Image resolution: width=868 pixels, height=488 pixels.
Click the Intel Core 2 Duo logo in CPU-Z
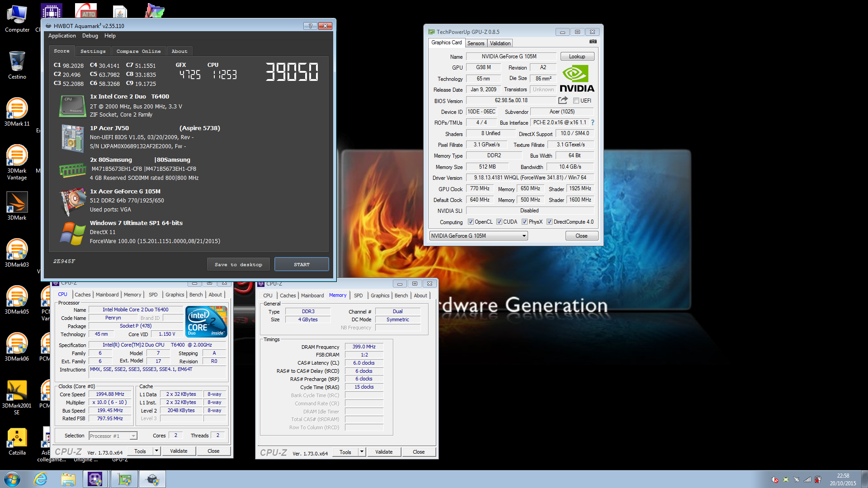207,322
